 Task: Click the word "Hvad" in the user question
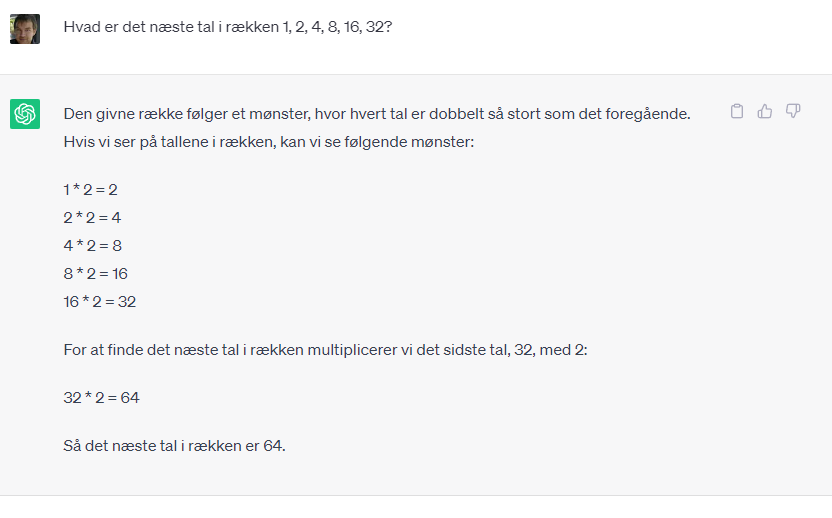(x=81, y=27)
